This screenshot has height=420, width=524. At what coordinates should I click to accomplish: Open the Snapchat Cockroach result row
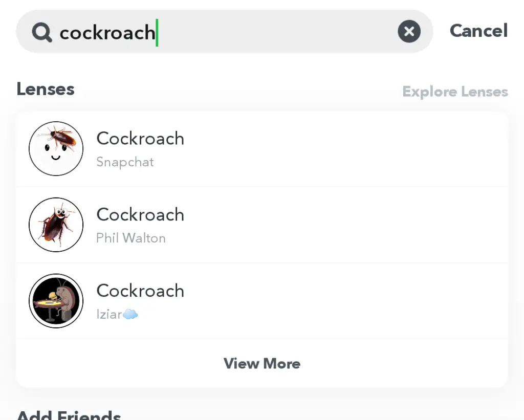tap(262, 149)
